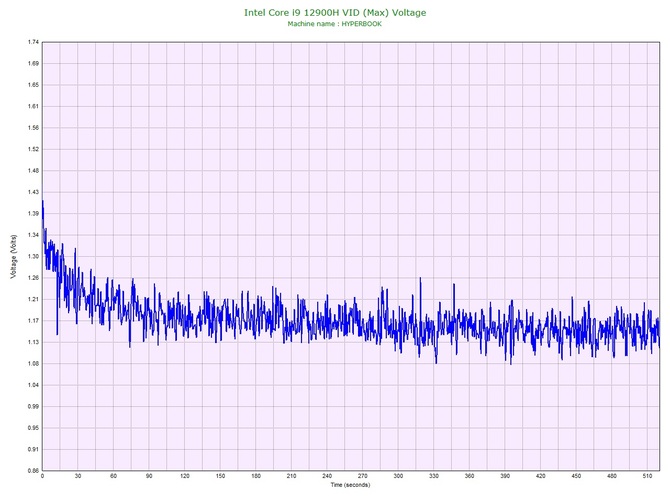
Task: Click the 1.21 y-axis value
Action: click(33, 299)
